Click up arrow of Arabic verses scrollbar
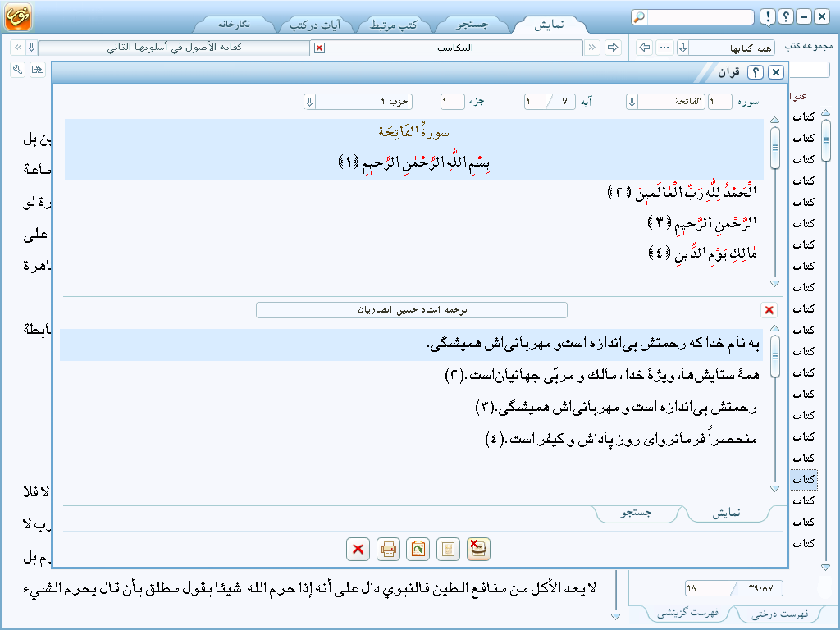 pyautogui.click(x=774, y=120)
